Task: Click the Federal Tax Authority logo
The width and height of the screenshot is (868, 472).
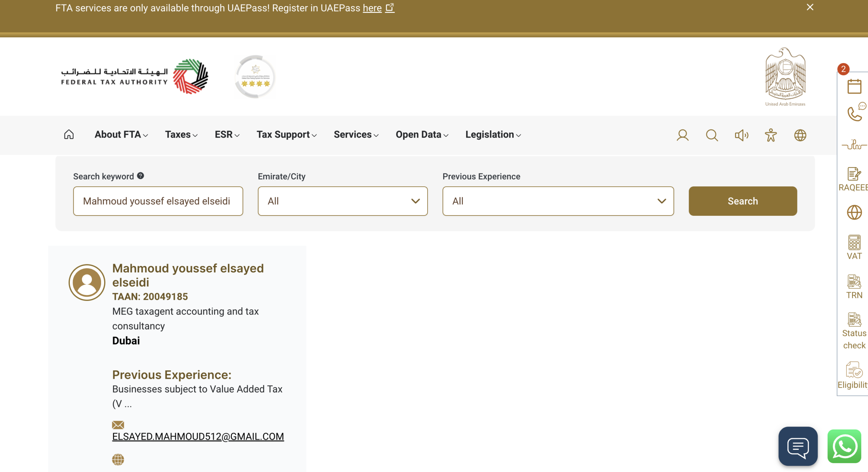Action: click(135, 77)
